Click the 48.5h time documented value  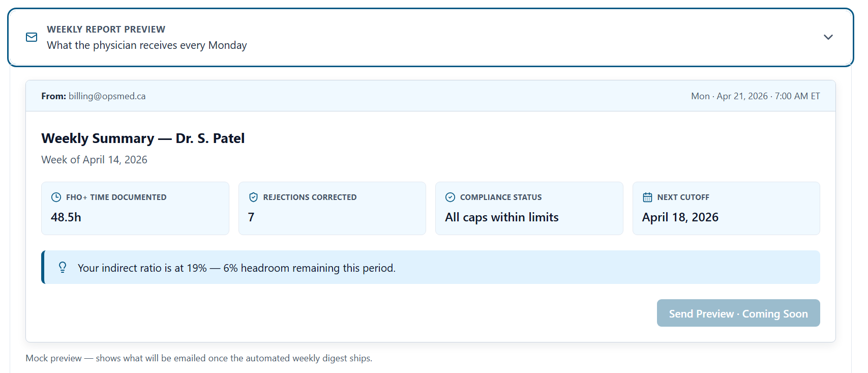(66, 217)
